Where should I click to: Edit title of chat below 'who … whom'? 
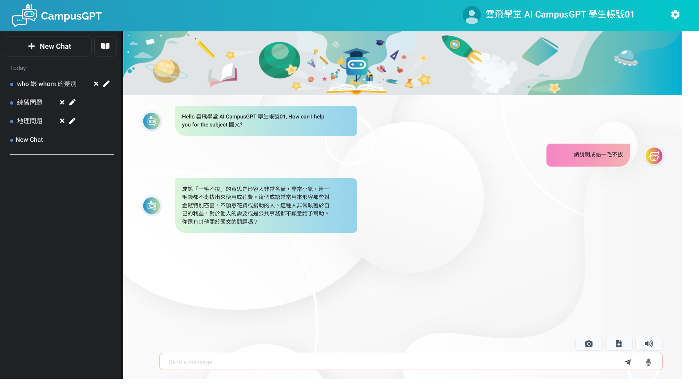(x=72, y=103)
